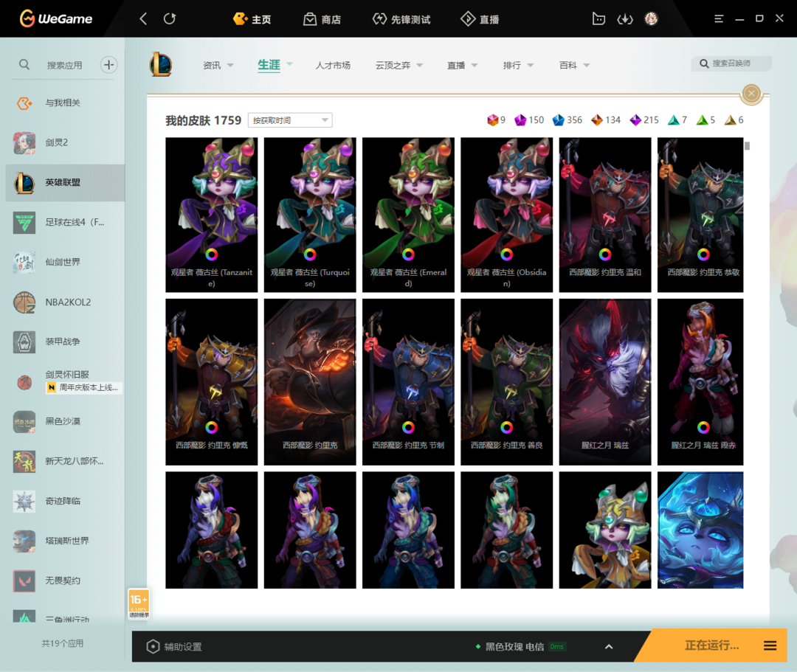Select 英雄联盟 in the game list
The image size is (797, 672).
tap(65, 183)
